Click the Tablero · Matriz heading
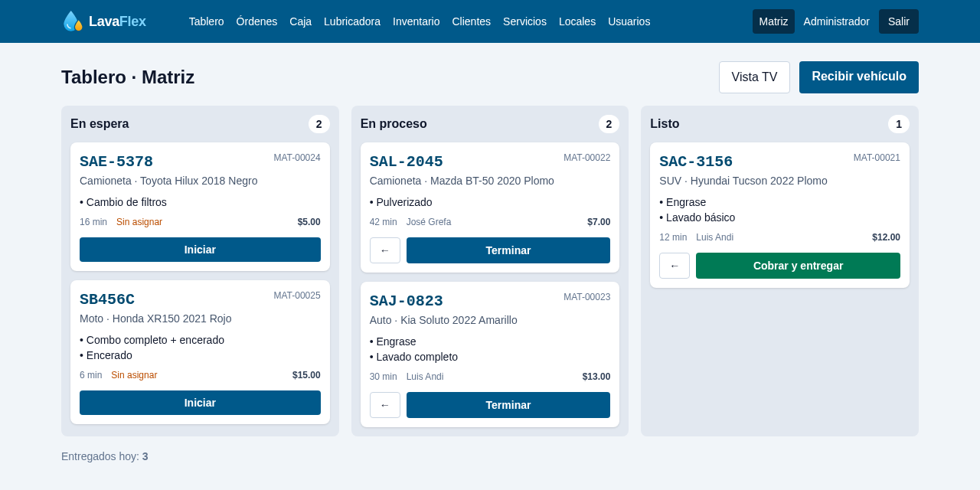The image size is (980, 490). 128,77
